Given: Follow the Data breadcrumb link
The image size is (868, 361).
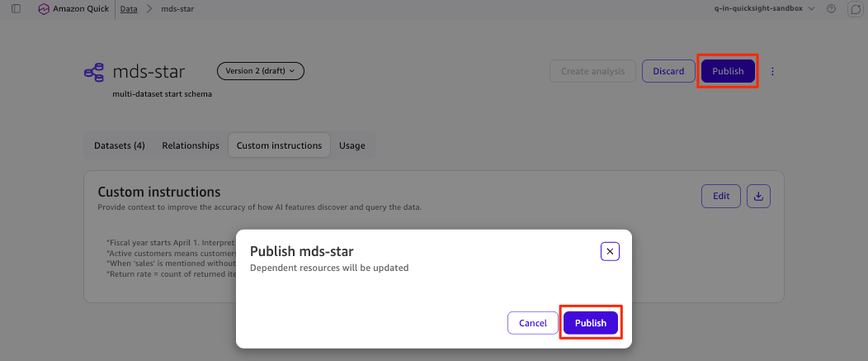Looking at the screenshot, I should [x=129, y=9].
